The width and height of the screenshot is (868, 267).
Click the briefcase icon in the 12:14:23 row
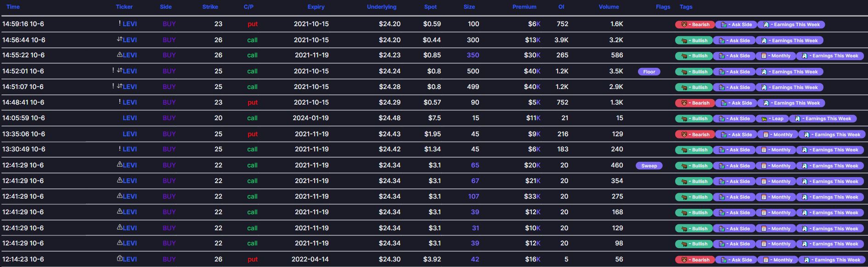(119, 259)
